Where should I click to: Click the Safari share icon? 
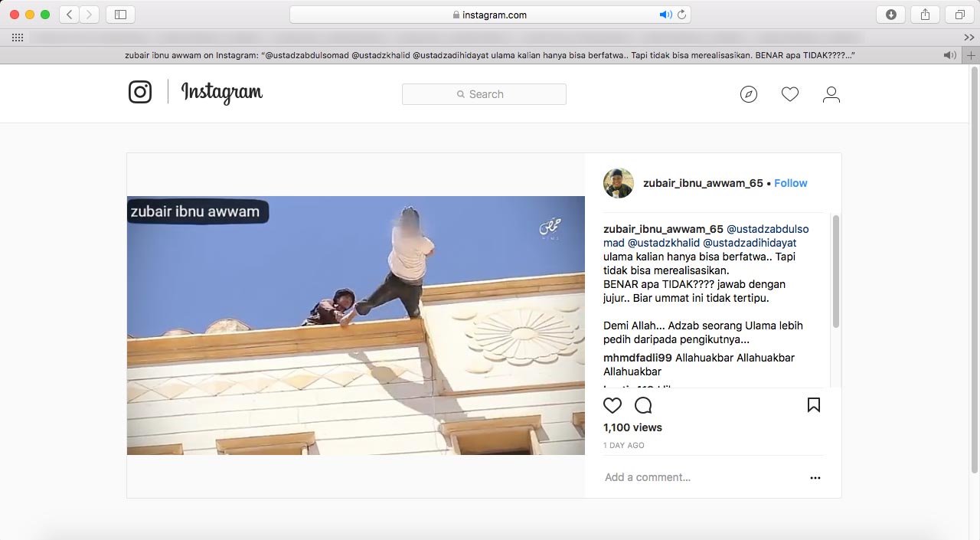click(x=925, y=15)
